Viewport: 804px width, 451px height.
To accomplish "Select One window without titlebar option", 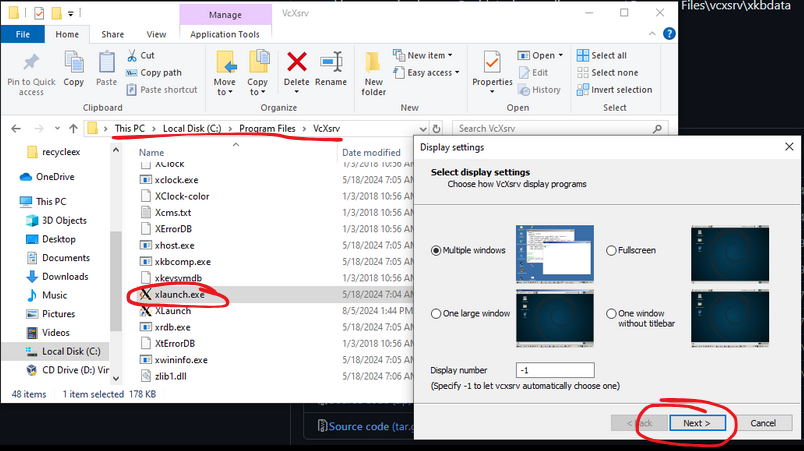I will click(611, 314).
